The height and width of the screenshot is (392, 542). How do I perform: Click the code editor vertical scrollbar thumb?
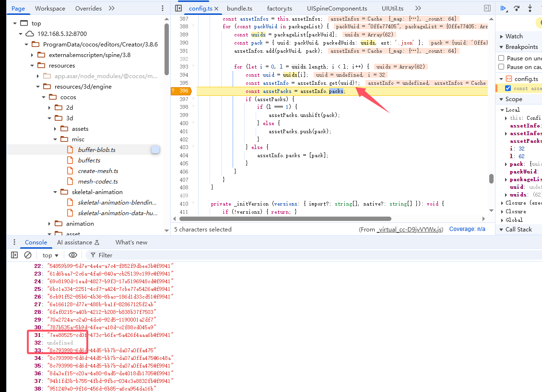tap(491, 179)
